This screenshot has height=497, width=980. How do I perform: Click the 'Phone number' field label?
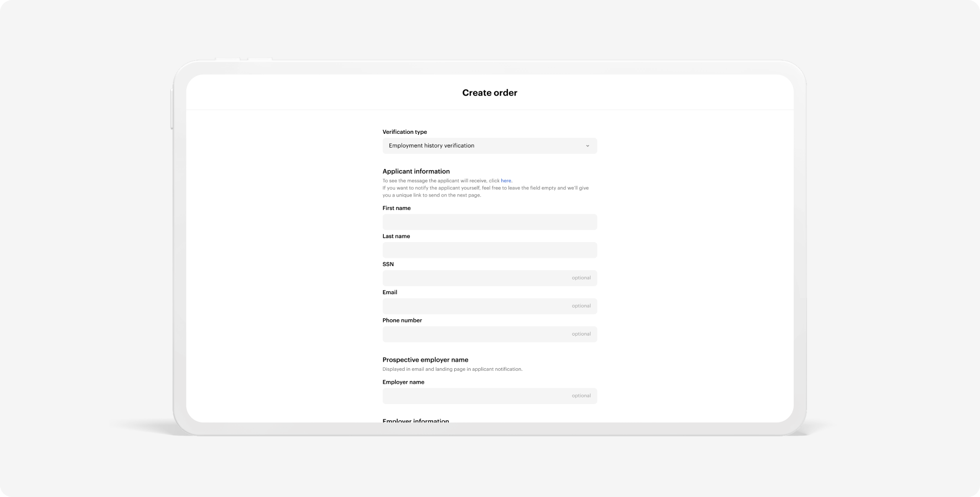(x=402, y=320)
